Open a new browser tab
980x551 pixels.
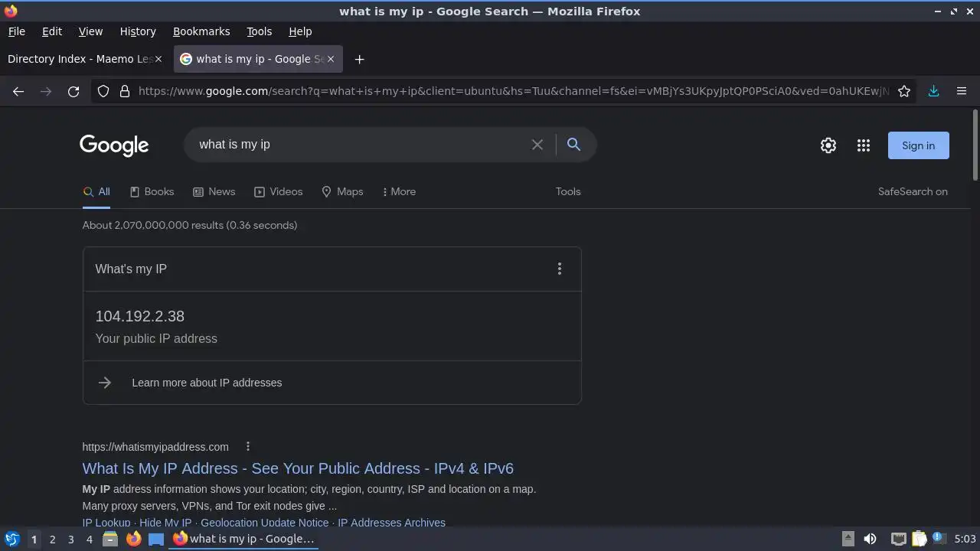(359, 59)
